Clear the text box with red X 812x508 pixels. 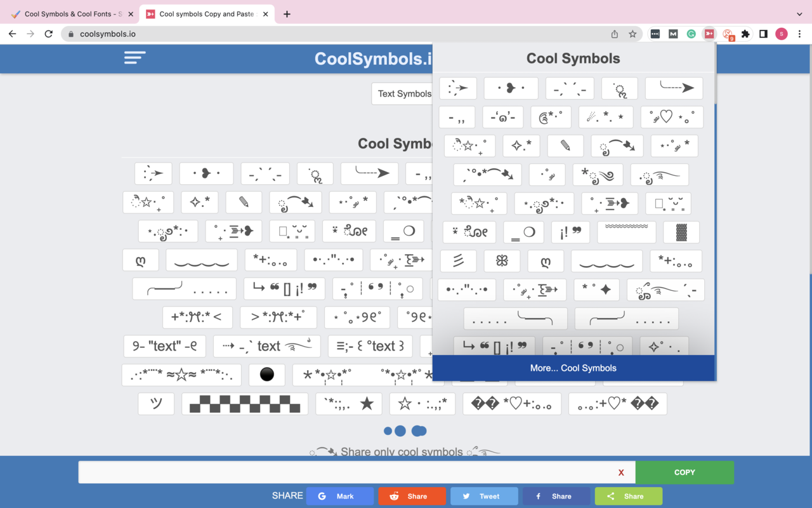pyautogui.click(x=621, y=472)
